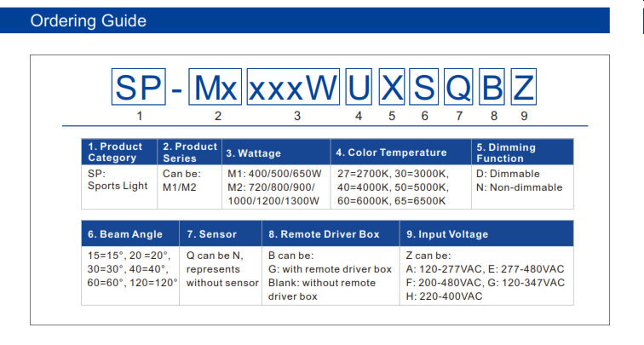The image size is (644, 345).
Task: Click the '27=2700K, 30=3000K,' line
Action: click(x=393, y=174)
